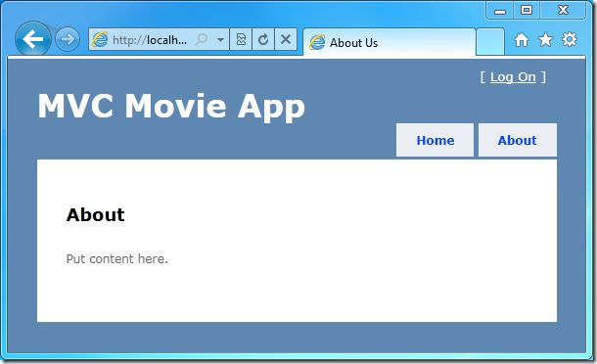Stop loading with the X button
This screenshot has width=597, height=364.
286,39
